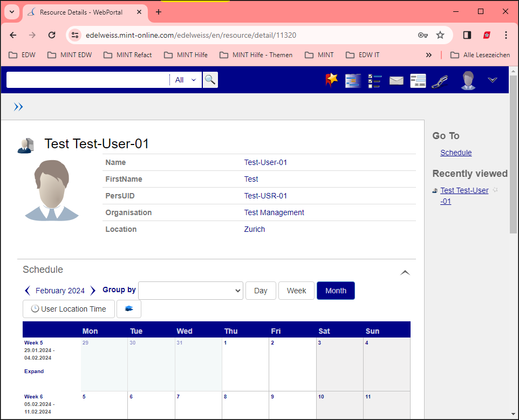Screen dimensions: 519x420
Task: Open the EDW IT bookmark folder
Action: click(x=363, y=55)
